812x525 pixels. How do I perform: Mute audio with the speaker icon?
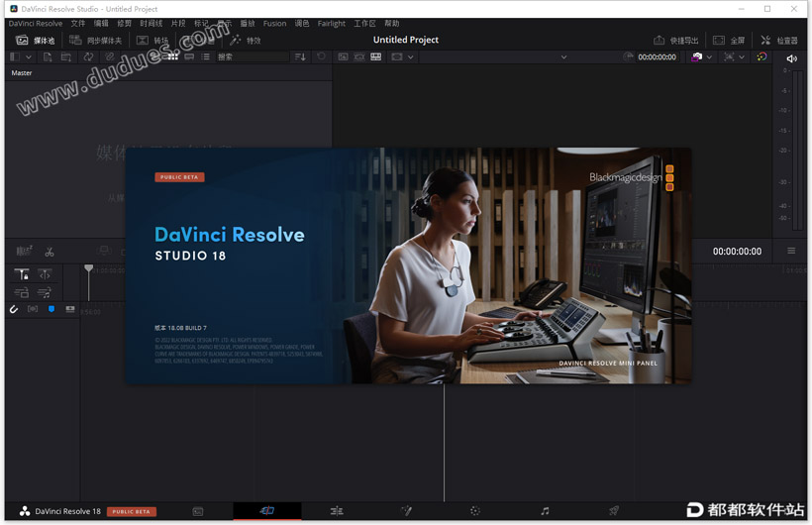791,58
